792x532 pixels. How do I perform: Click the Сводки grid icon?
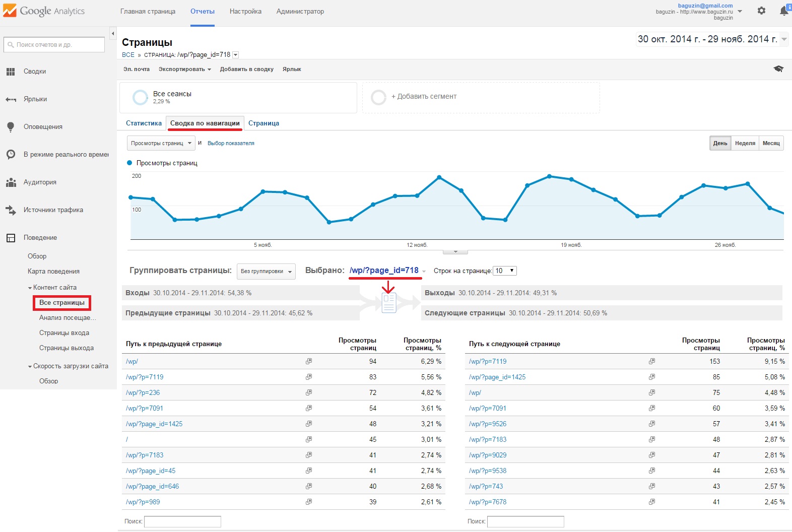[x=11, y=72]
